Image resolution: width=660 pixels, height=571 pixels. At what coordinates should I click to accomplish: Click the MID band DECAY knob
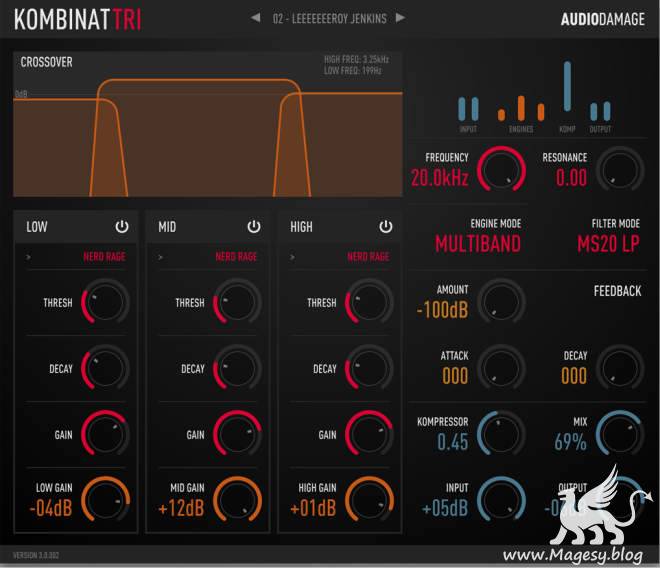(237, 368)
